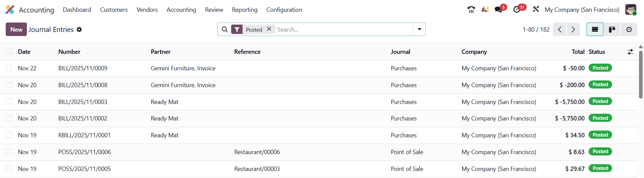Open the Review menu
This screenshot has width=644, height=178.
click(x=214, y=10)
